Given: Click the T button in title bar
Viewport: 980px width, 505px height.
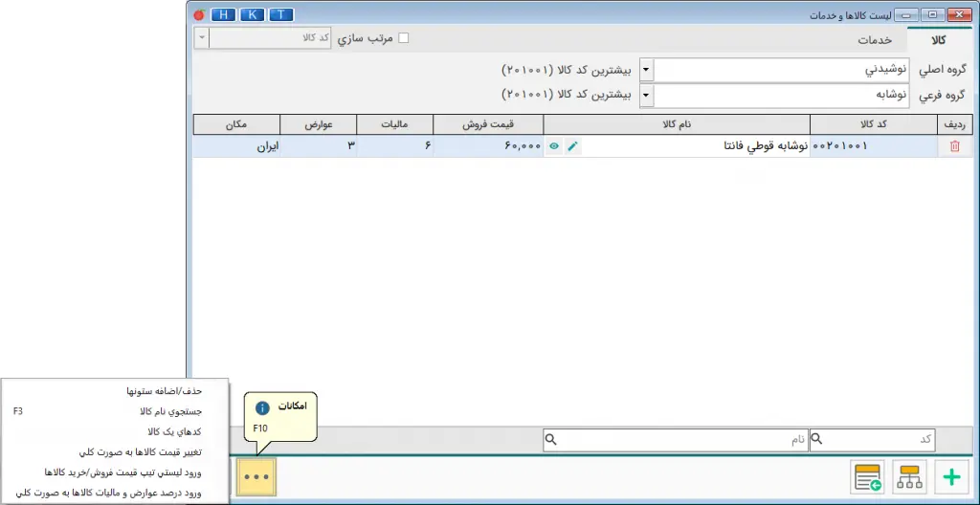Looking at the screenshot, I should tap(280, 14).
